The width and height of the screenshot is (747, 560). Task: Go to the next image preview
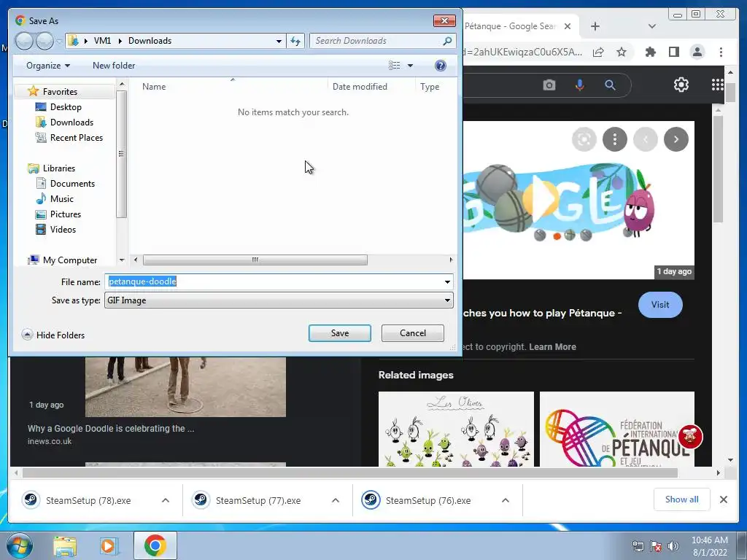point(676,139)
